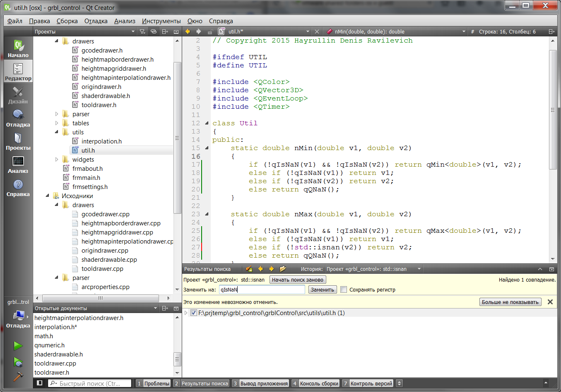The width and height of the screenshot is (561, 392).
Task: Open the Открытые документы view dropdown
Action: coord(96,308)
